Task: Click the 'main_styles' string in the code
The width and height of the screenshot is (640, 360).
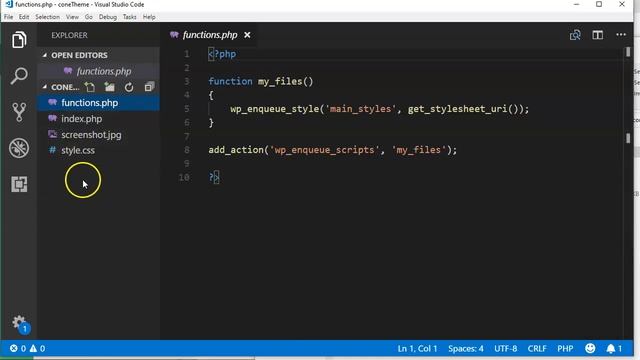Action: point(360,109)
